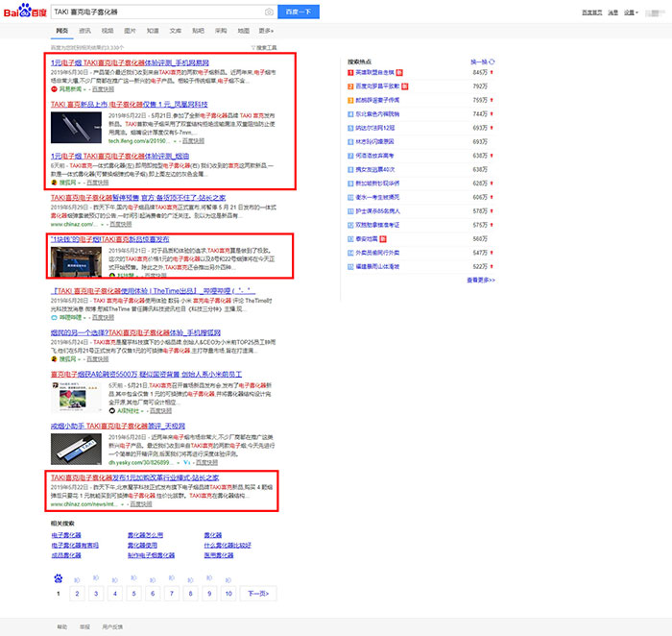Open thumbnail of TAKI新品上市 result
The image size is (672, 636).
pyautogui.click(x=76, y=128)
